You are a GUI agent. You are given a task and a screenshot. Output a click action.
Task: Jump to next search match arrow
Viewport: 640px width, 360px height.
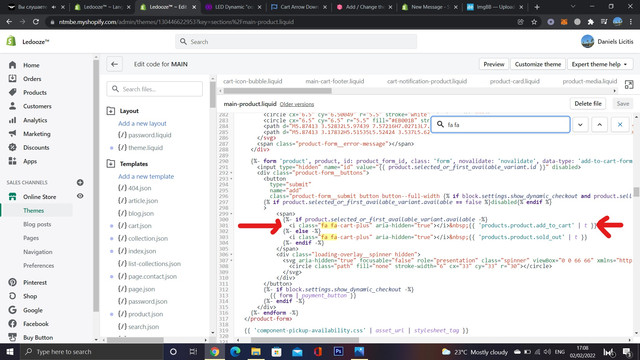tap(580, 124)
